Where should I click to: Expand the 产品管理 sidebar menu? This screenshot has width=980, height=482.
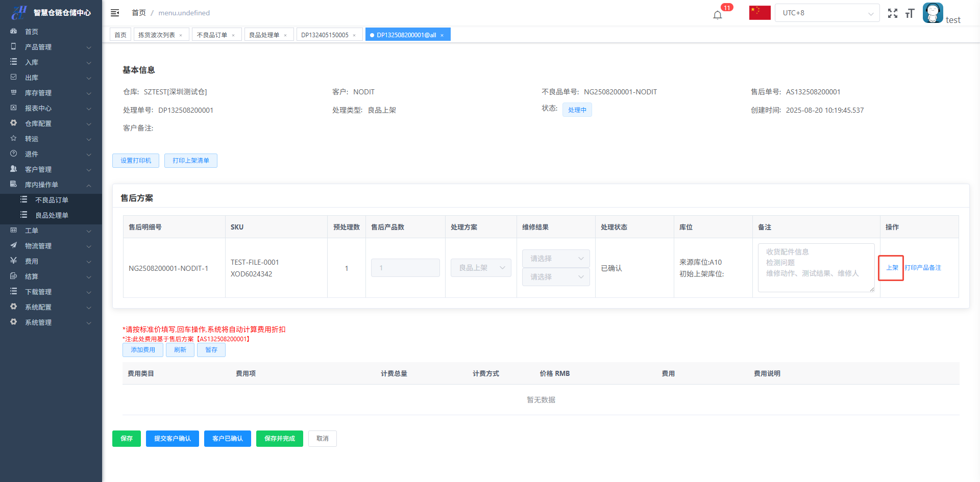51,47
